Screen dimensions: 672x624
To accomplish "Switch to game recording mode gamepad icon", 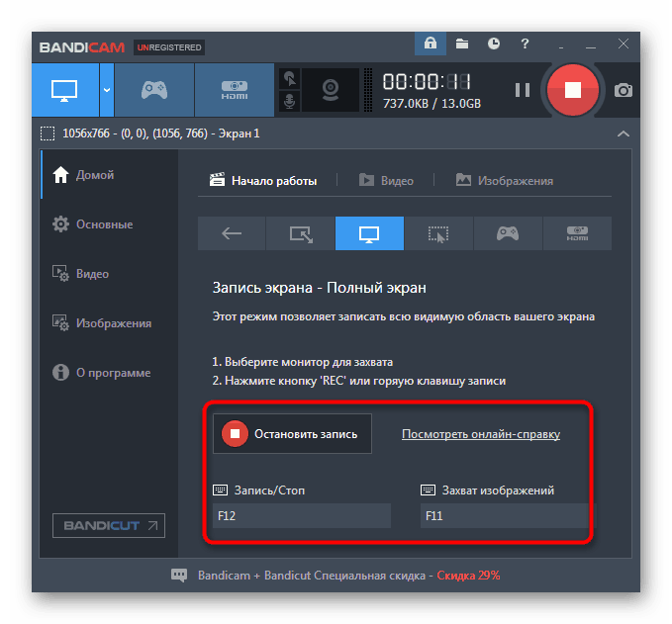I will click(x=154, y=90).
